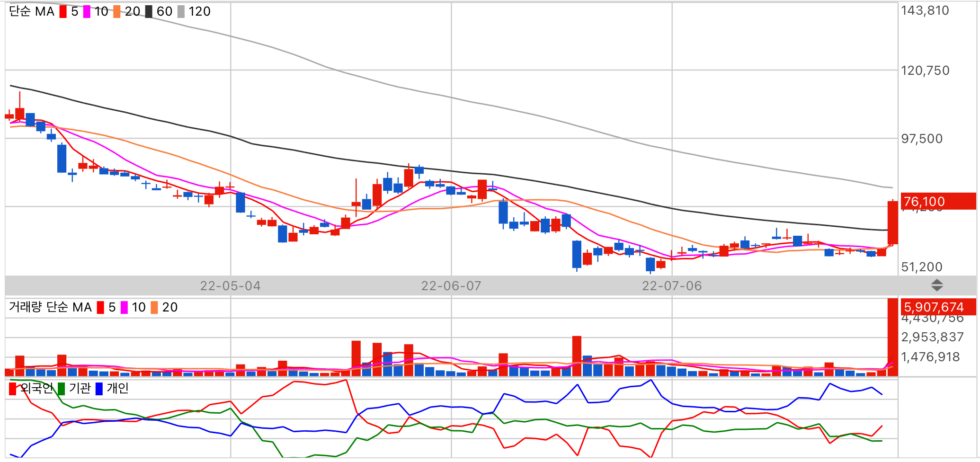Click the tallest red volume bar at right
The width and height of the screenshot is (980, 462).
[892, 338]
